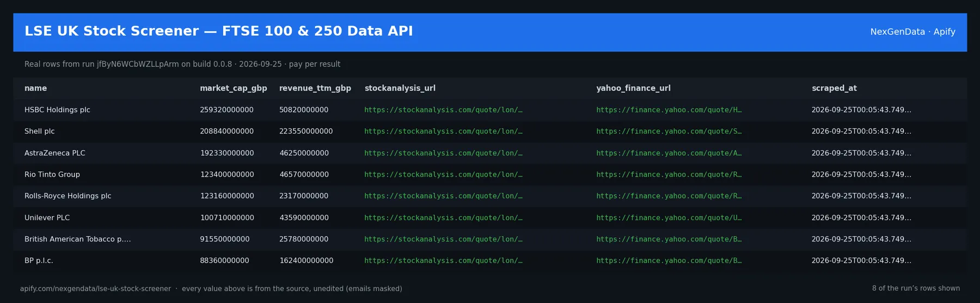The width and height of the screenshot is (980, 303).
Task: Click revenue value 23170000000
Action: point(304,196)
